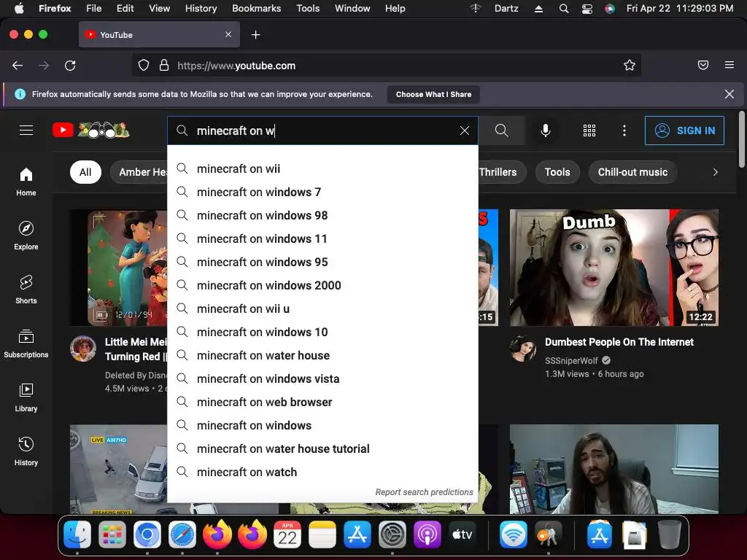Open the Tools menu in menu bar
Viewport: 747px width, 560px height.
308,8
